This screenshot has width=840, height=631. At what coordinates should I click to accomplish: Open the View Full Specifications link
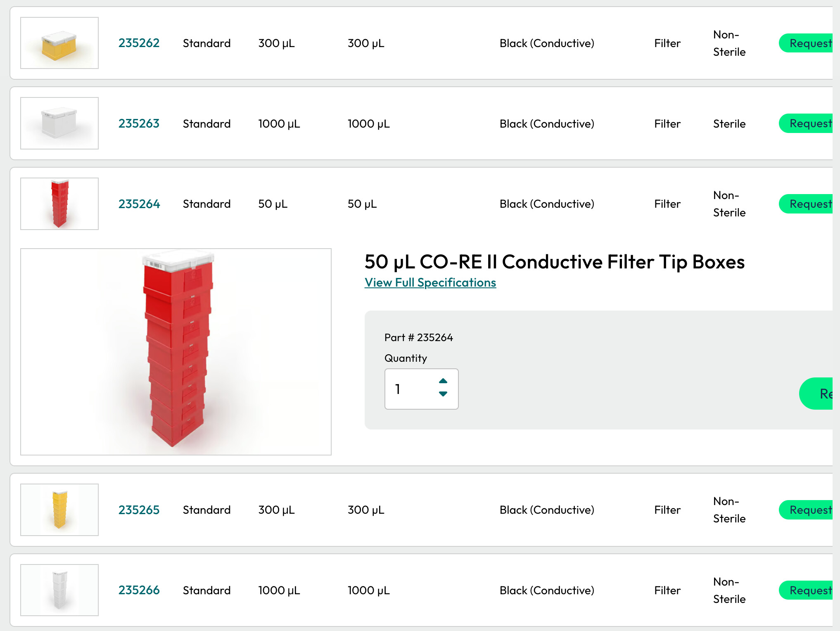click(x=430, y=282)
